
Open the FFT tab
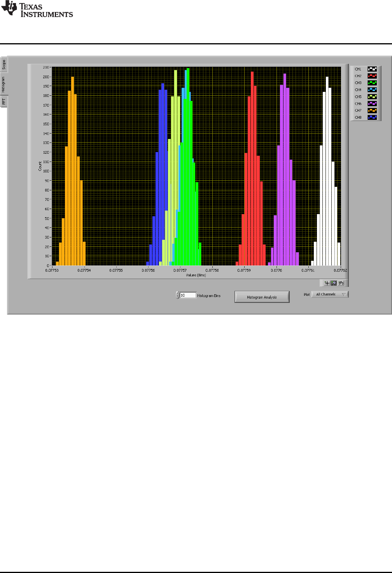pyautogui.click(x=4, y=102)
